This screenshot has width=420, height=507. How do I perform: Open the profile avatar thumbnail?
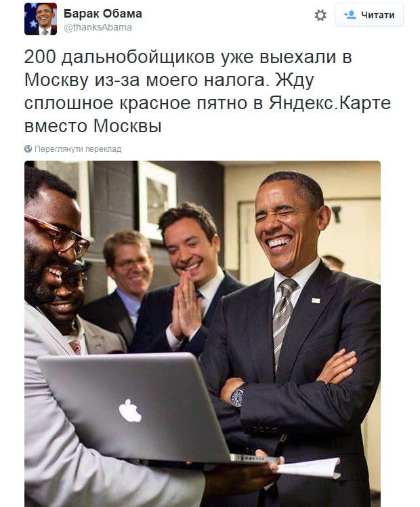pos(41,19)
